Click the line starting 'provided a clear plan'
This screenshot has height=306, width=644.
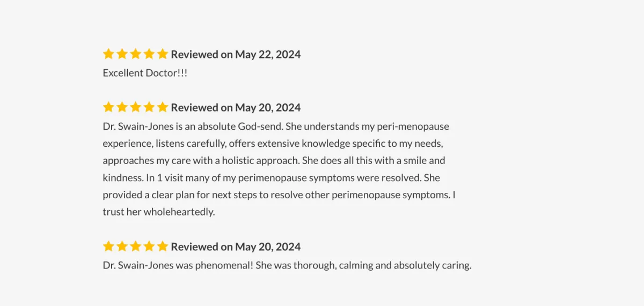(x=279, y=195)
